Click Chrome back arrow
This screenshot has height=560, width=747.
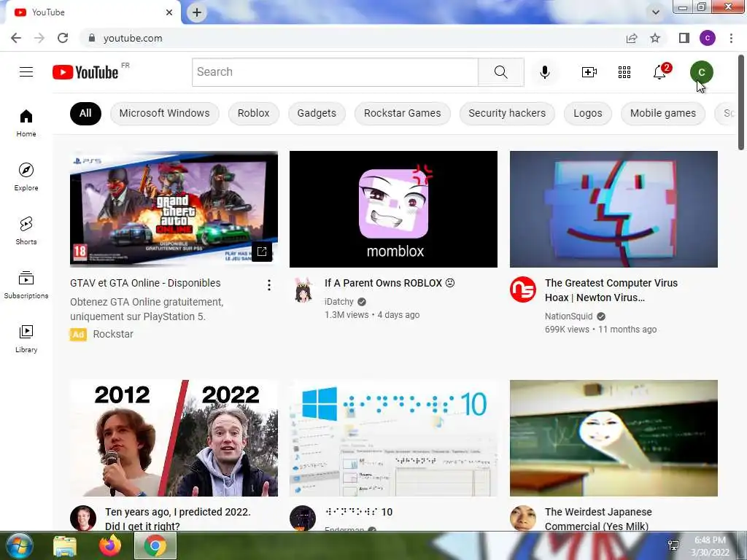coord(16,38)
